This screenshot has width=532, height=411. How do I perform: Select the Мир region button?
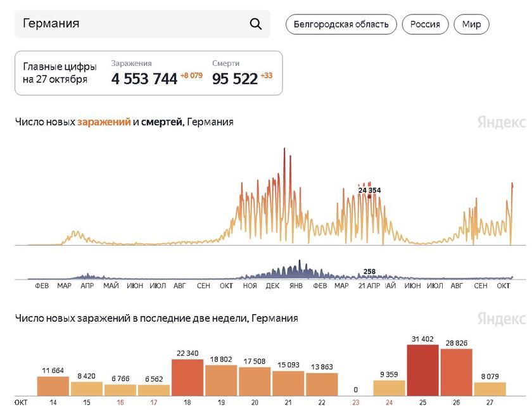471,24
